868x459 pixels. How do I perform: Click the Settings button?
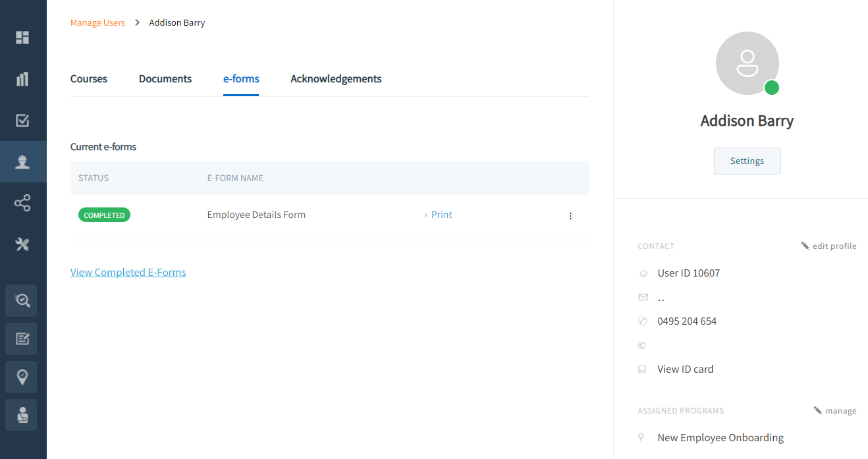click(747, 161)
